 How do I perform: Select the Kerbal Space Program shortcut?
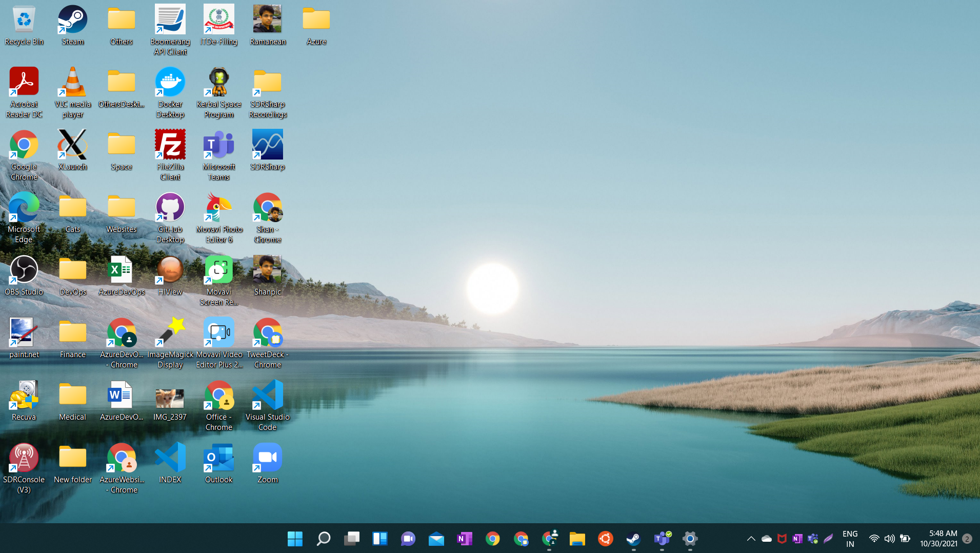coord(219,93)
